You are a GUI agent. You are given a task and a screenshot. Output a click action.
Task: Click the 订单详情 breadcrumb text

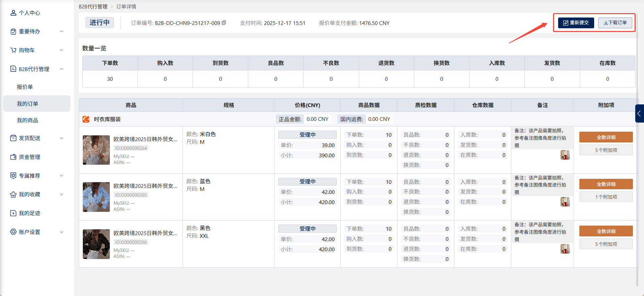click(126, 6)
